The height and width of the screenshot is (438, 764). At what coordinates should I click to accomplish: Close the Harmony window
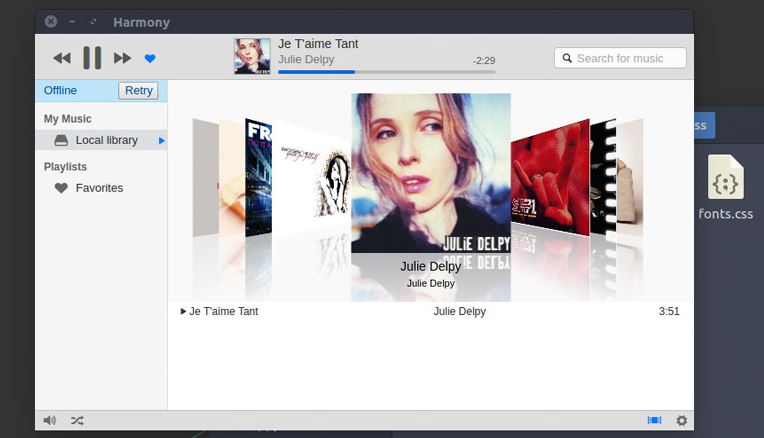tap(51, 21)
